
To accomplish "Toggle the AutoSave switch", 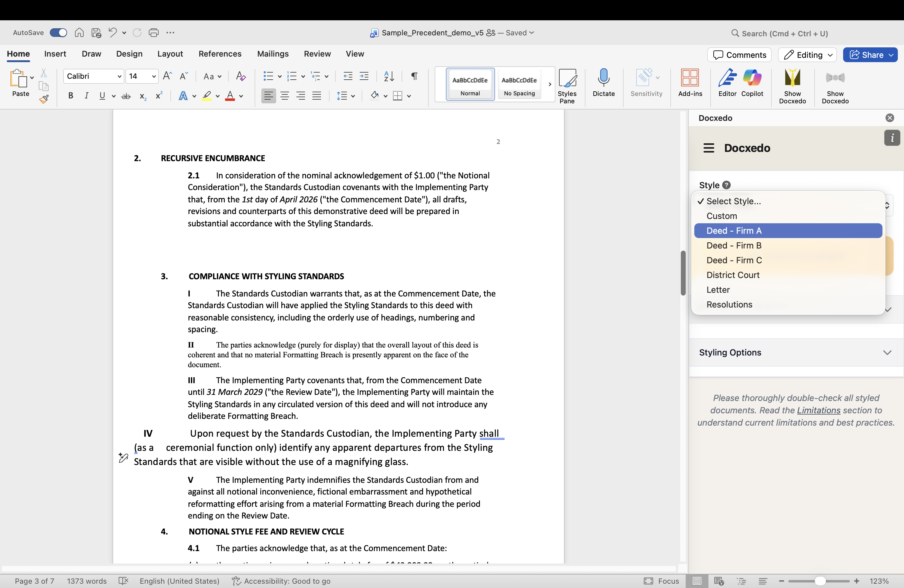I will (58, 33).
